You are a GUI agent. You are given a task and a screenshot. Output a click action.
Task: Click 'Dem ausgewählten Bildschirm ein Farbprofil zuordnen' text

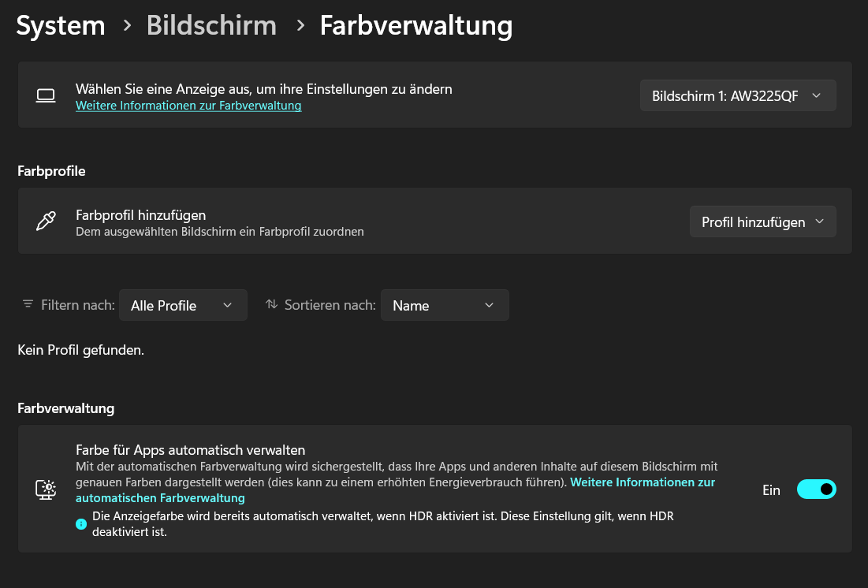(220, 232)
